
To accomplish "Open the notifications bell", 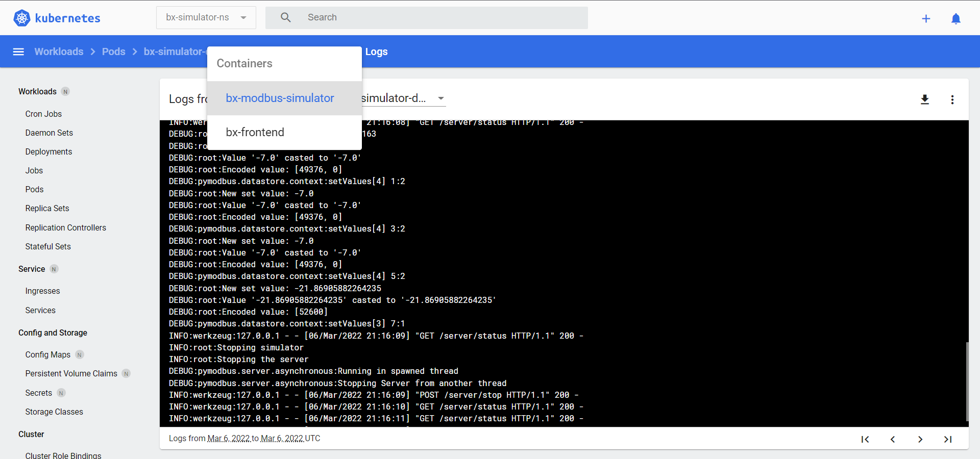I will pos(957,18).
